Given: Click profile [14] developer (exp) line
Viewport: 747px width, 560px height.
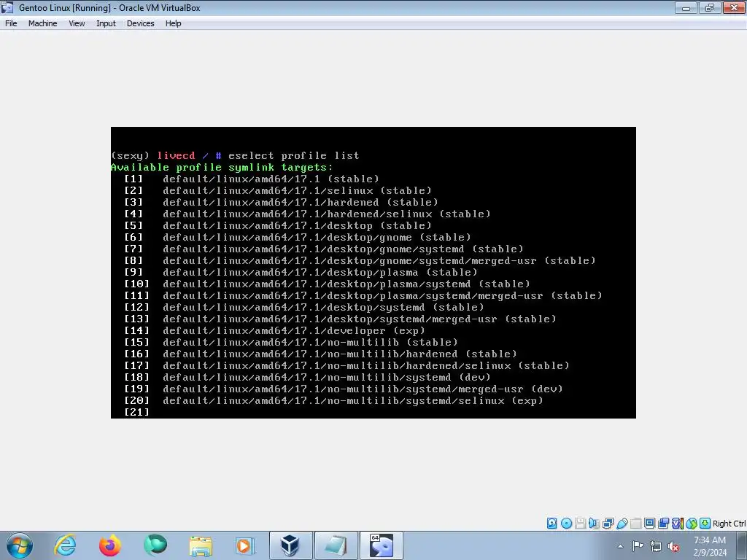Looking at the screenshot, I should (274, 330).
